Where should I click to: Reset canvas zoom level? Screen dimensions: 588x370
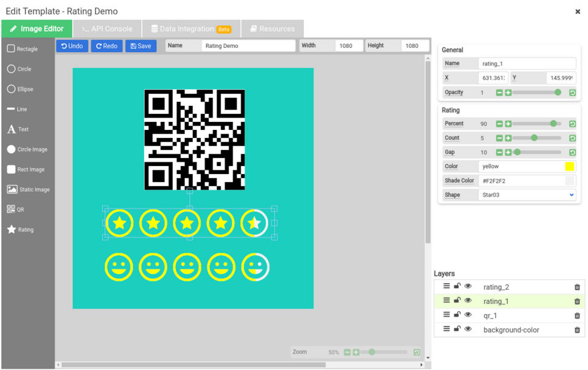417,352
